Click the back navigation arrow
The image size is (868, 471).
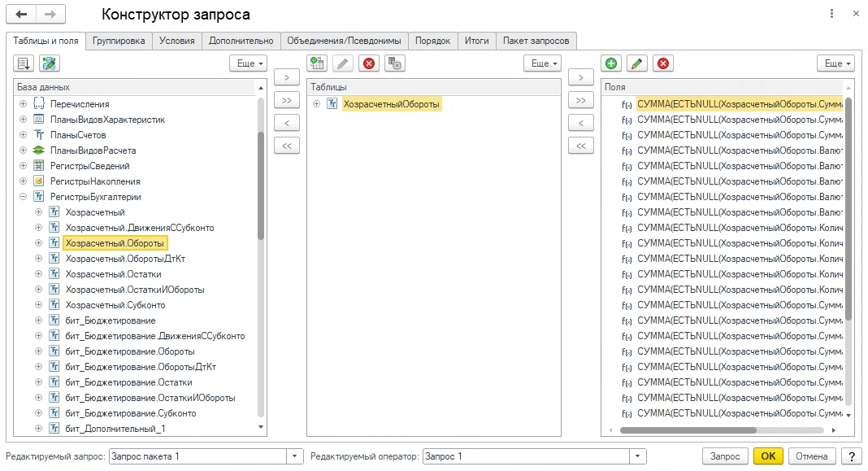[x=21, y=15]
